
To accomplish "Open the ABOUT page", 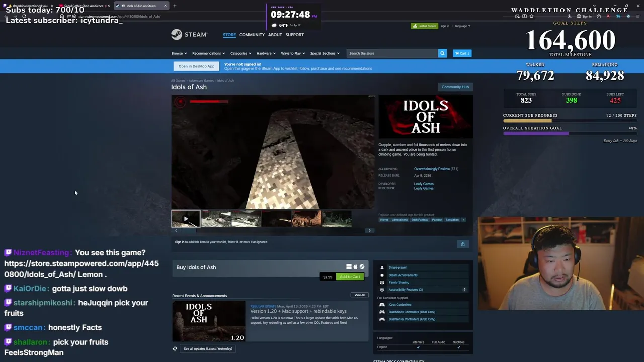I will tap(275, 35).
